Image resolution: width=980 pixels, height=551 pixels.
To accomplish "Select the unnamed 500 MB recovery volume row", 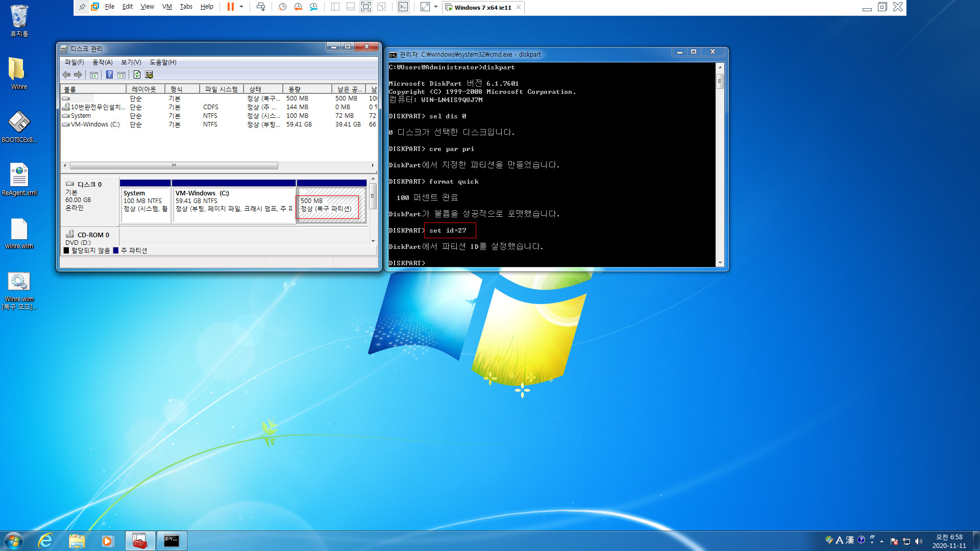I will pyautogui.click(x=219, y=98).
